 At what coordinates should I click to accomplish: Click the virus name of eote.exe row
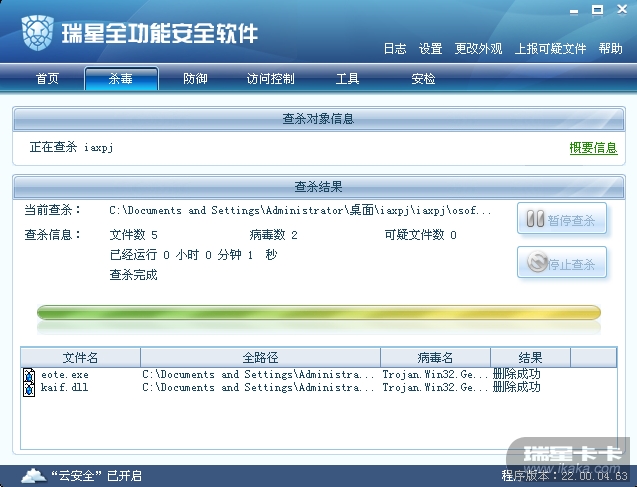click(435, 374)
